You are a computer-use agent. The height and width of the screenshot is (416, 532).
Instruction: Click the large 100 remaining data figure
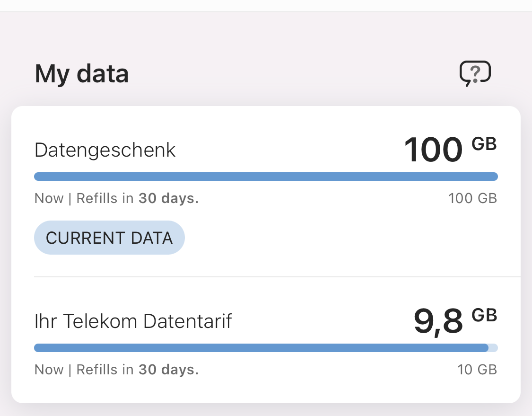(433, 150)
